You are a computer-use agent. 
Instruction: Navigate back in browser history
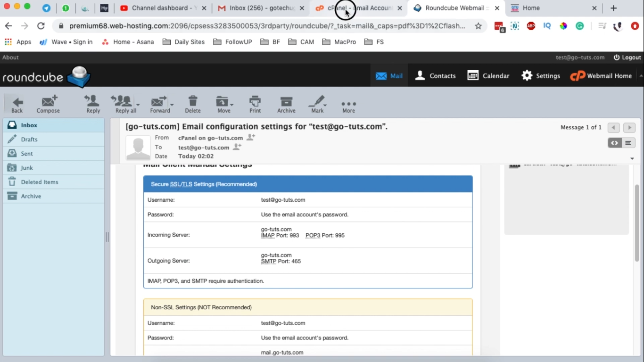tap(8, 26)
